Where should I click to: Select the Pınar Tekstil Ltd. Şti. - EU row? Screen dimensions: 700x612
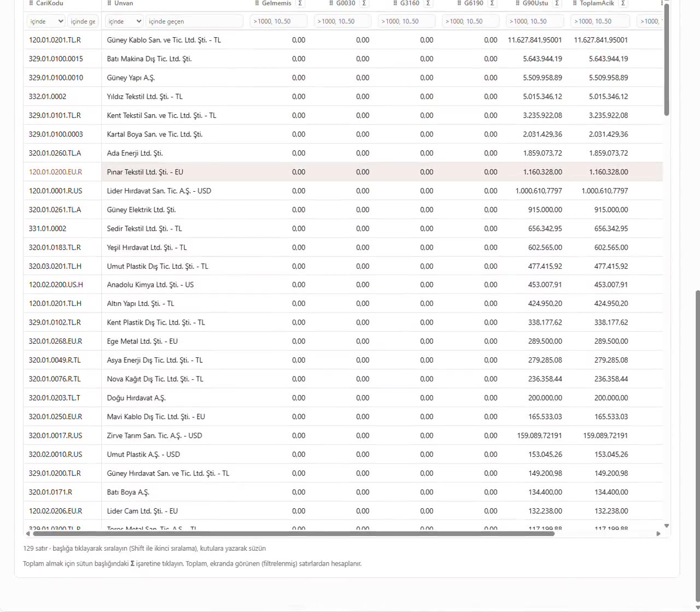pyautogui.click(x=343, y=172)
